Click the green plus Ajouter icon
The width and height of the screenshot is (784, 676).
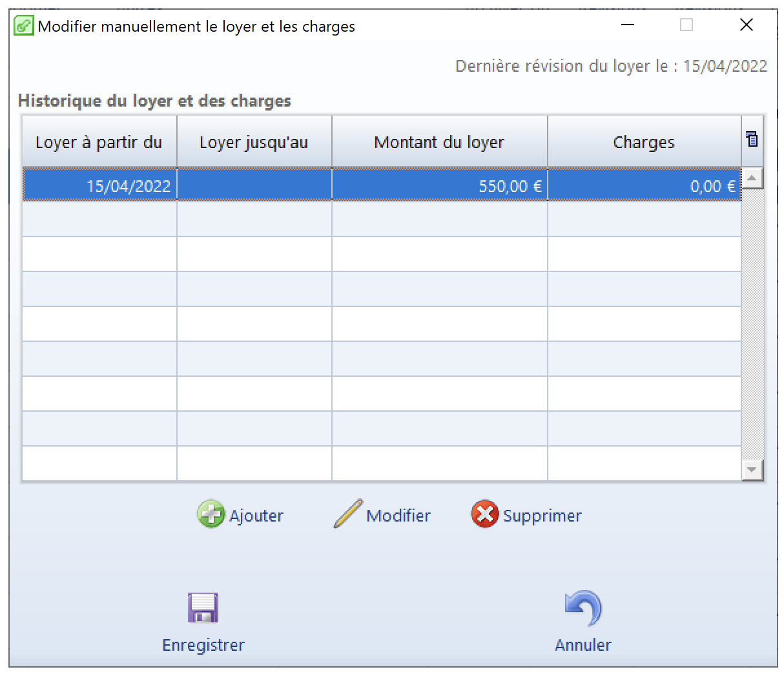211,514
